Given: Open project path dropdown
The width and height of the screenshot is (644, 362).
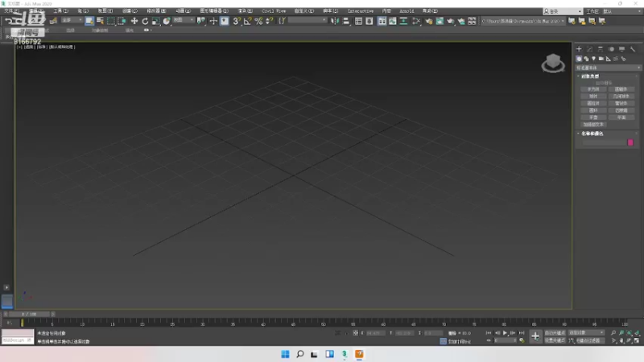Looking at the screenshot, I should (522, 21).
